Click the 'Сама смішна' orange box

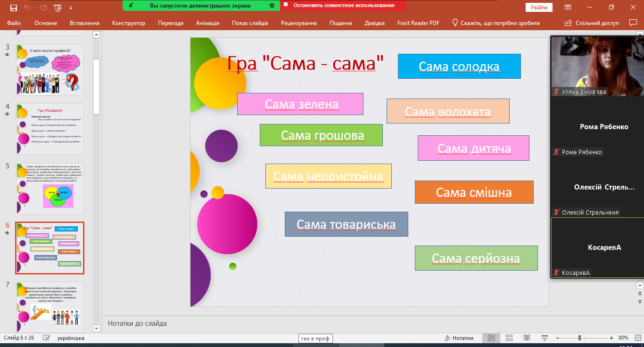[x=474, y=192]
